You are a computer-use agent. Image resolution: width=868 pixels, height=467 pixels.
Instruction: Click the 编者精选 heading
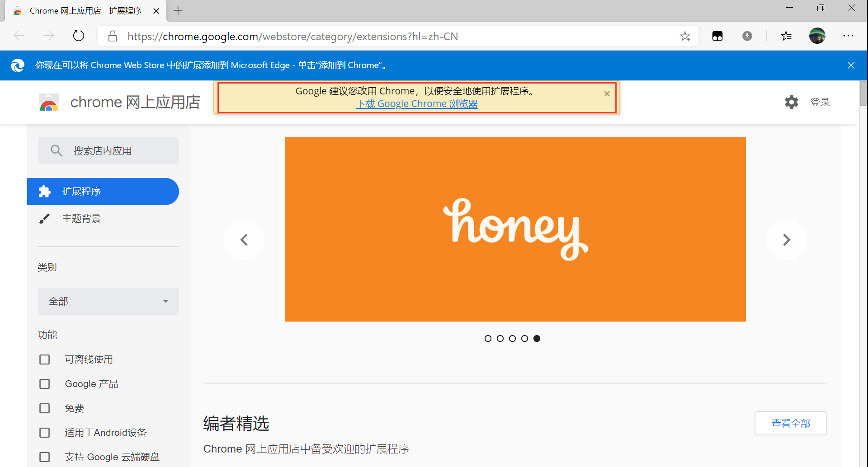[x=236, y=424]
